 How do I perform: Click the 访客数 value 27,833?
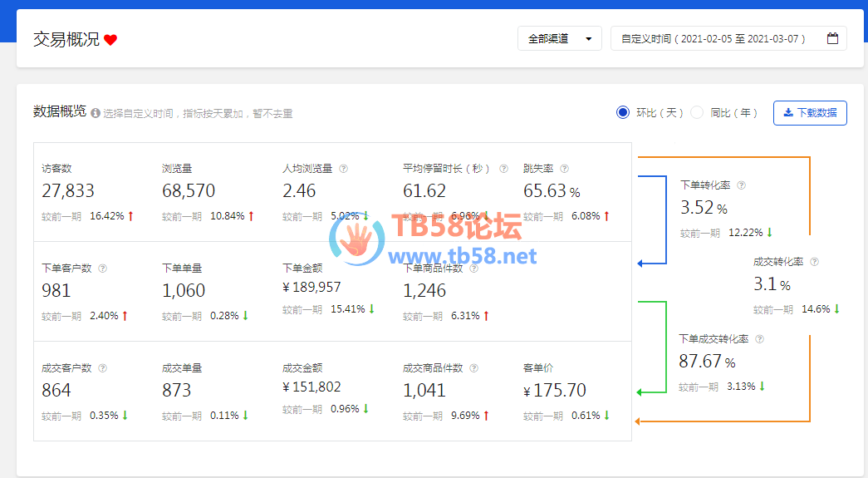click(x=68, y=191)
